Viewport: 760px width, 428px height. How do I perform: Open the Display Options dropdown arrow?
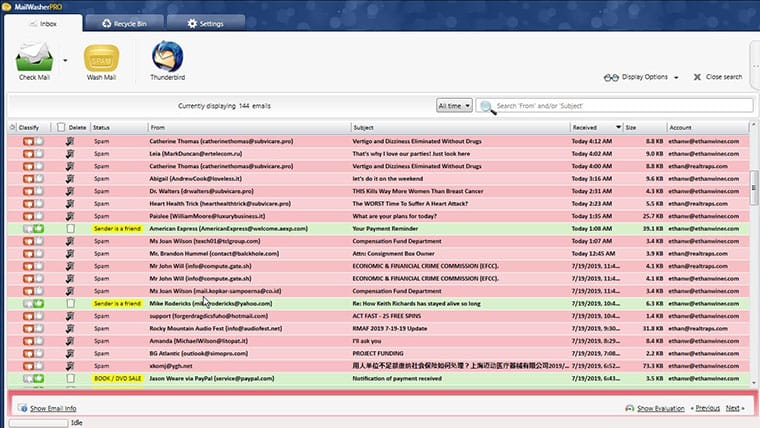[x=677, y=78]
